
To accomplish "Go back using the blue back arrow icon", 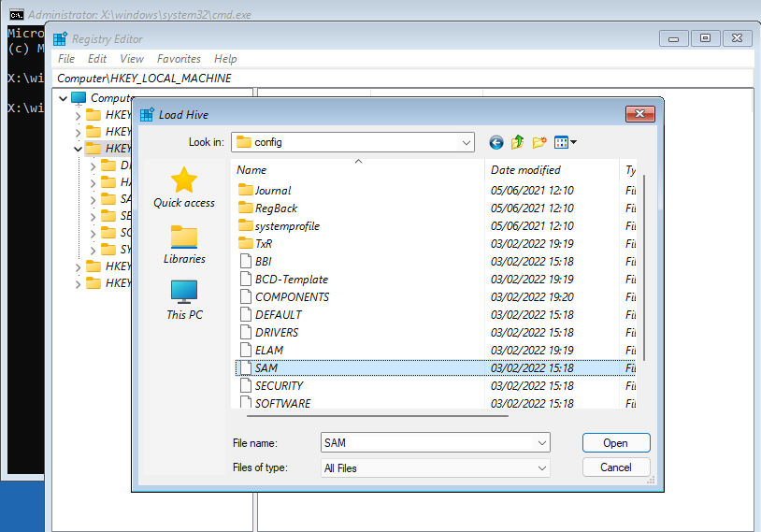I will tap(496, 142).
